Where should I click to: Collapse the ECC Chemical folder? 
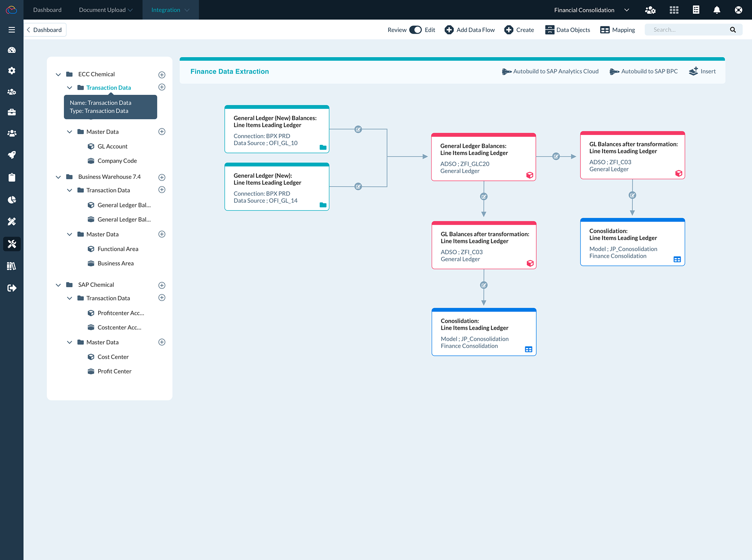pyautogui.click(x=58, y=74)
